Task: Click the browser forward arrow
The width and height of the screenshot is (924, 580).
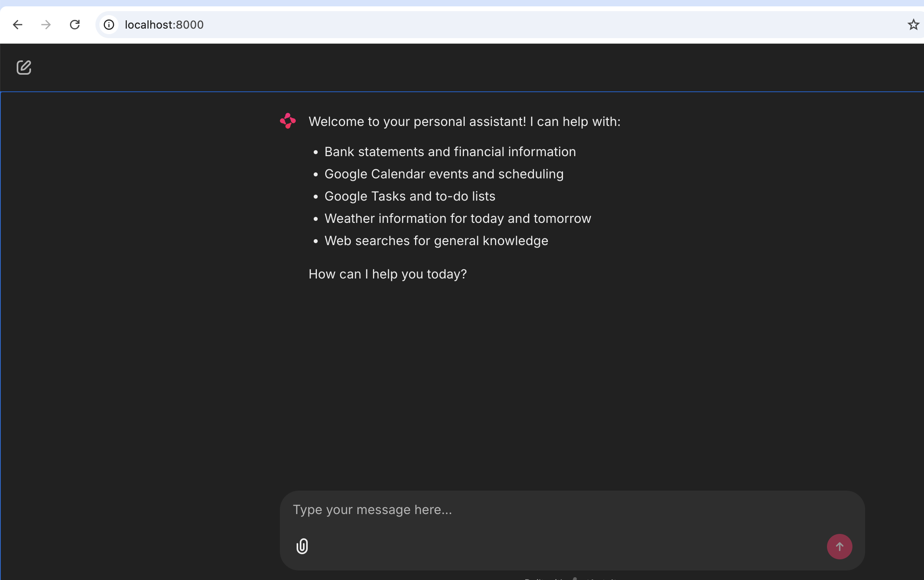Action: coord(46,25)
